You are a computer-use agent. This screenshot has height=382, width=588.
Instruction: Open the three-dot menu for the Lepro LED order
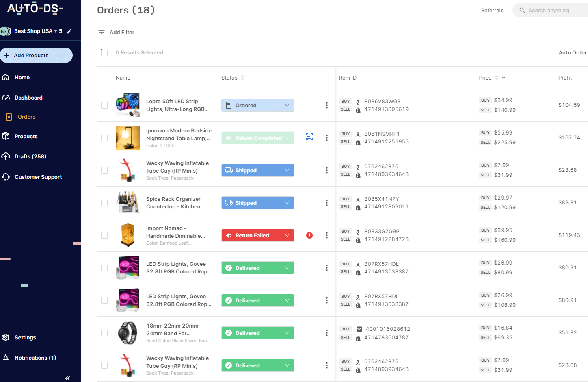[x=327, y=105]
